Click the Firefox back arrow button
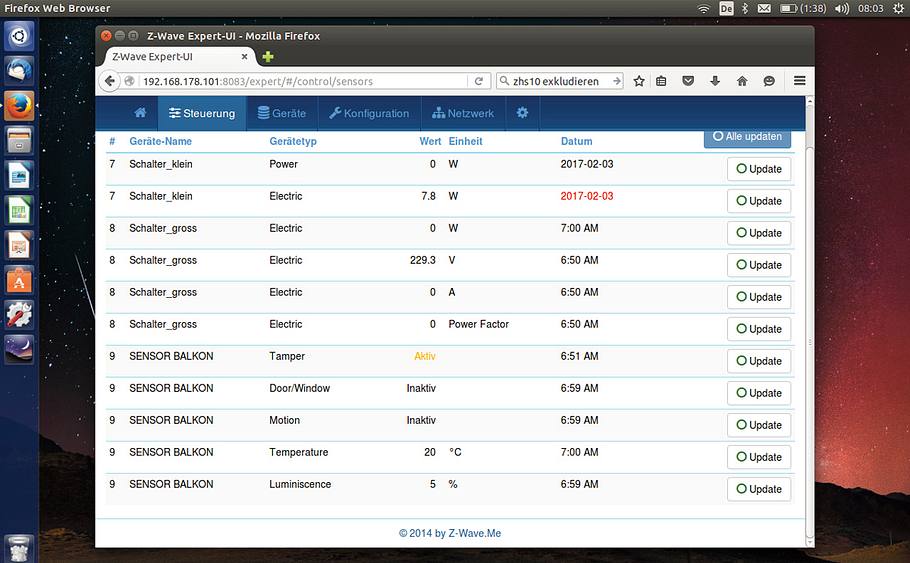910x563 pixels. (x=110, y=81)
